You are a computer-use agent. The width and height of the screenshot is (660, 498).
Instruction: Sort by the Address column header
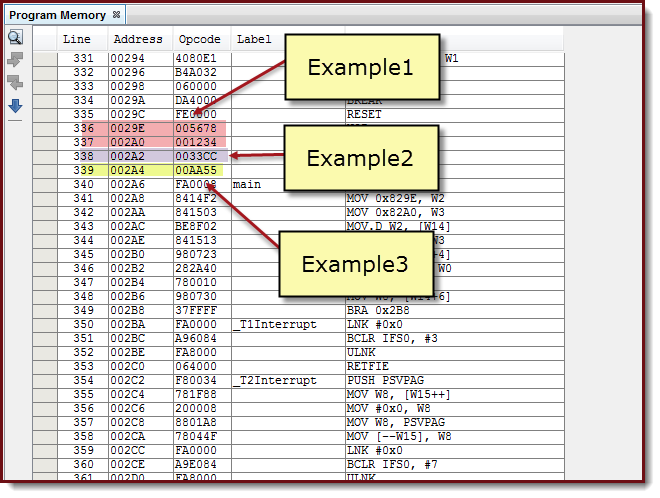tap(137, 39)
